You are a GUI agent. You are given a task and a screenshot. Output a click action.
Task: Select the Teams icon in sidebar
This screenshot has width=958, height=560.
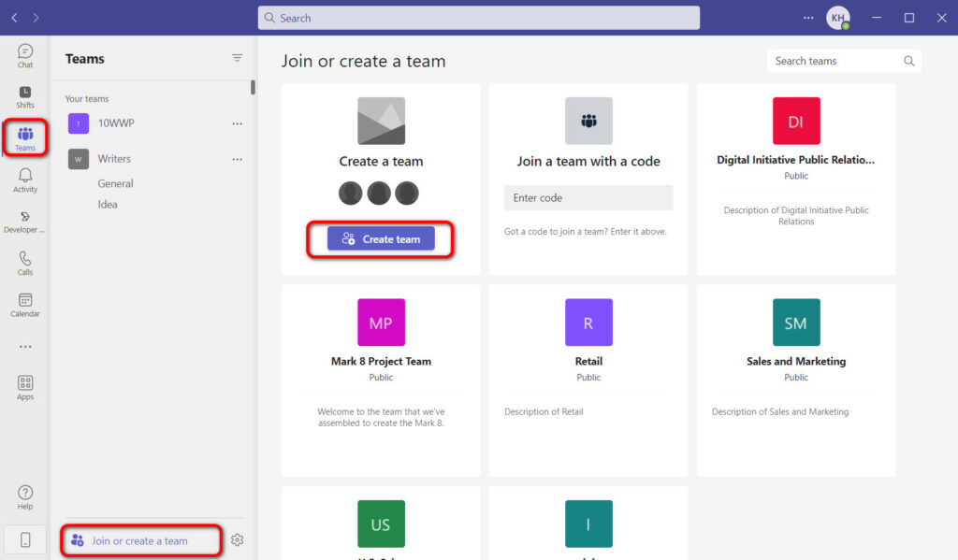click(24, 137)
